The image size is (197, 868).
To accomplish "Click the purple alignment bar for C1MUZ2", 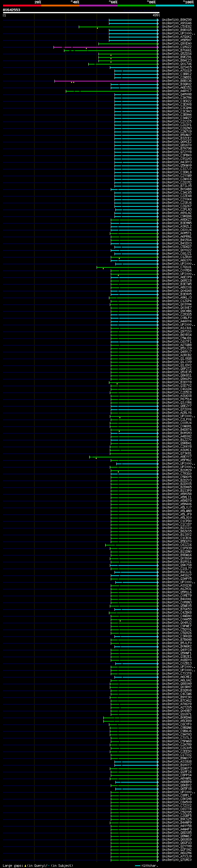I will (106, 47).
